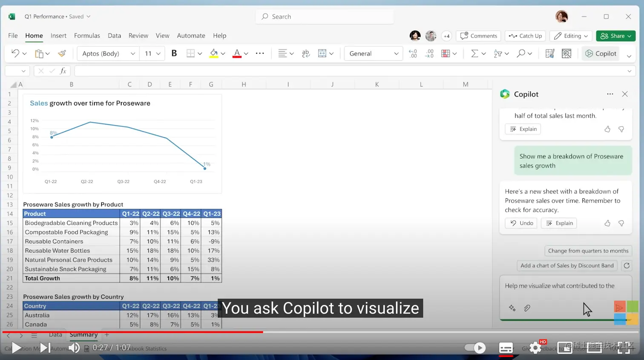Refresh the Copilot suggestions
644x360 pixels.
point(627,265)
